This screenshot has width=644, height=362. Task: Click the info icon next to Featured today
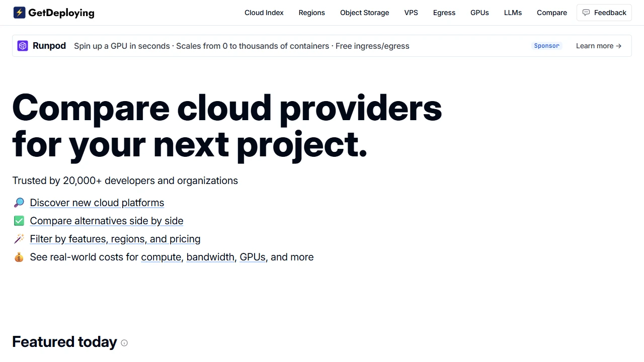[x=124, y=342]
